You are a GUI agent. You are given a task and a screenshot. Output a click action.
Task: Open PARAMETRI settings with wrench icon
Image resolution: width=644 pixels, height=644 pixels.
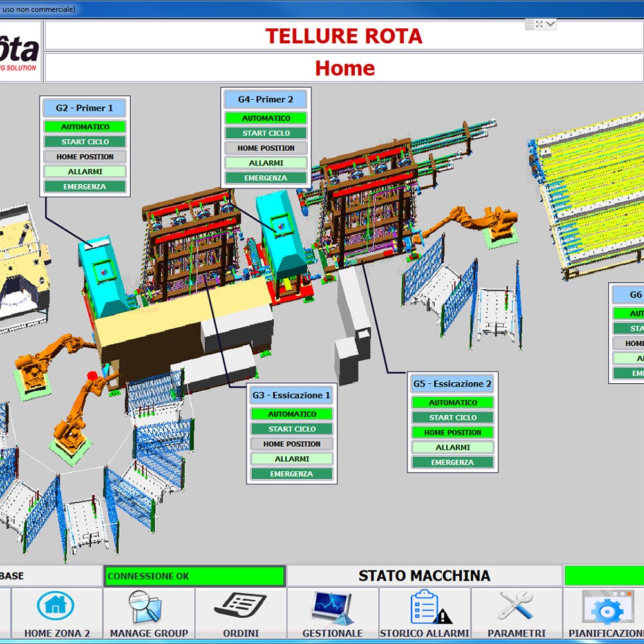click(516, 614)
